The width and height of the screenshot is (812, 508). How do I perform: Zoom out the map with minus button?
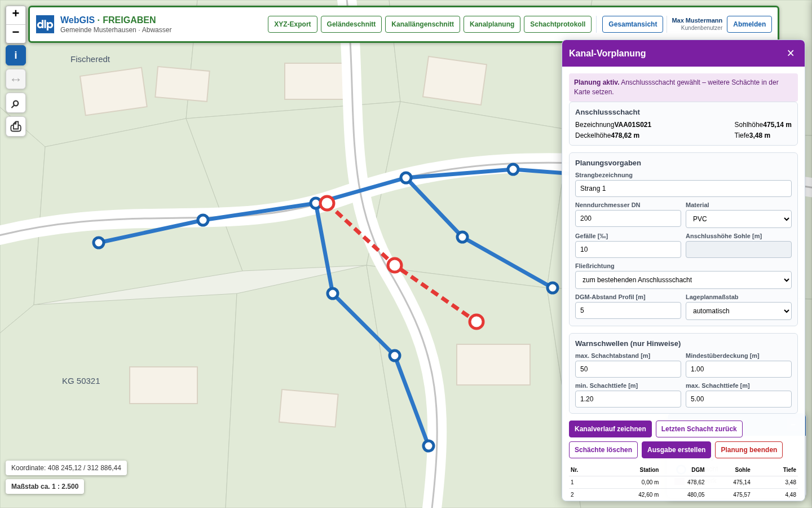pyautogui.click(x=16, y=33)
